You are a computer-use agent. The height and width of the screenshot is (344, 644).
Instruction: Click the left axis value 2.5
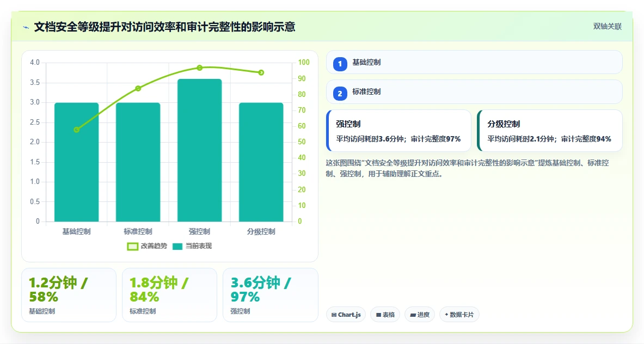point(35,122)
